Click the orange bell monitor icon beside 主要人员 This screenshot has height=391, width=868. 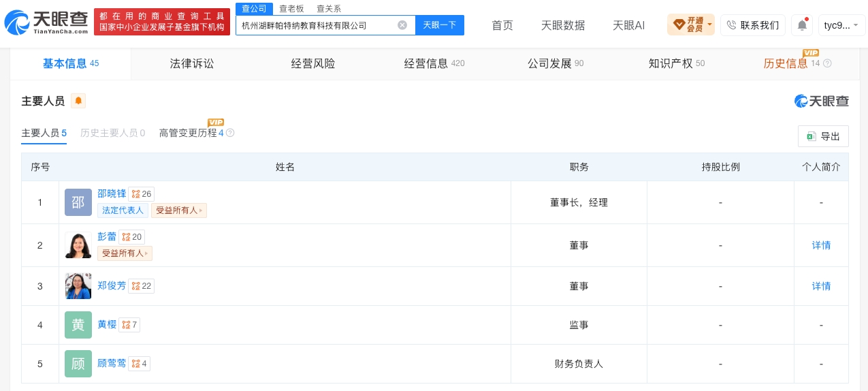pos(78,101)
